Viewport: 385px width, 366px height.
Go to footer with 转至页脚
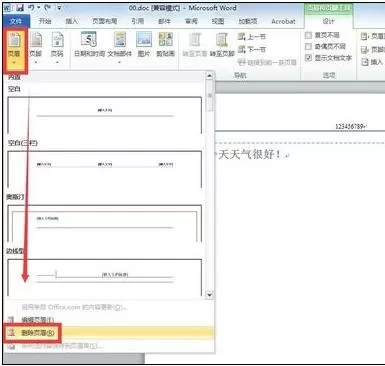[222, 44]
